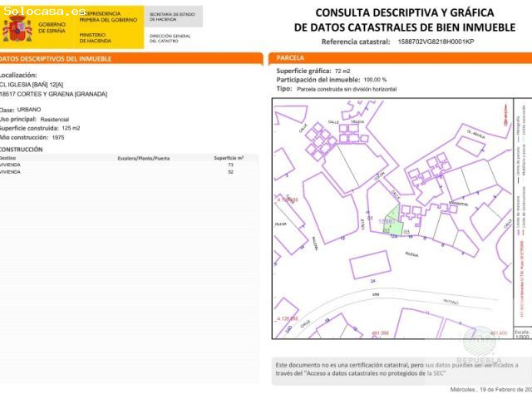
Task: Click address 'CL IGLESIA [BAÑ] 12[A]'
Action: [x=32, y=85]
